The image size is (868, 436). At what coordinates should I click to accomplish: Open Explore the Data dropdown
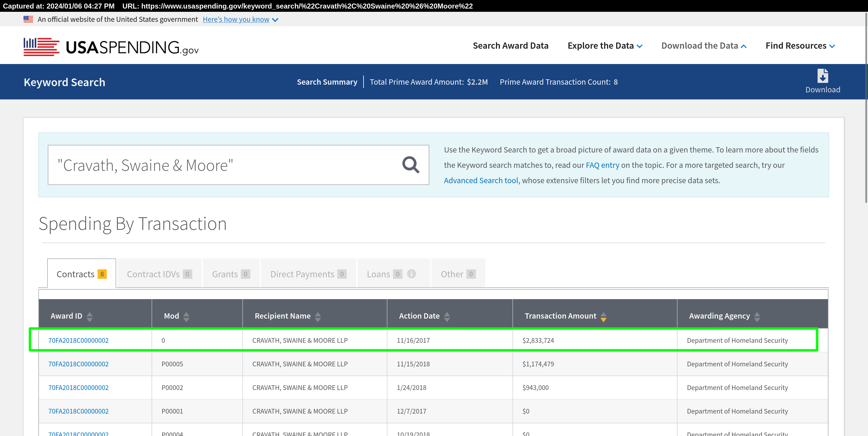pyautogui.click(x=605, y=45)
